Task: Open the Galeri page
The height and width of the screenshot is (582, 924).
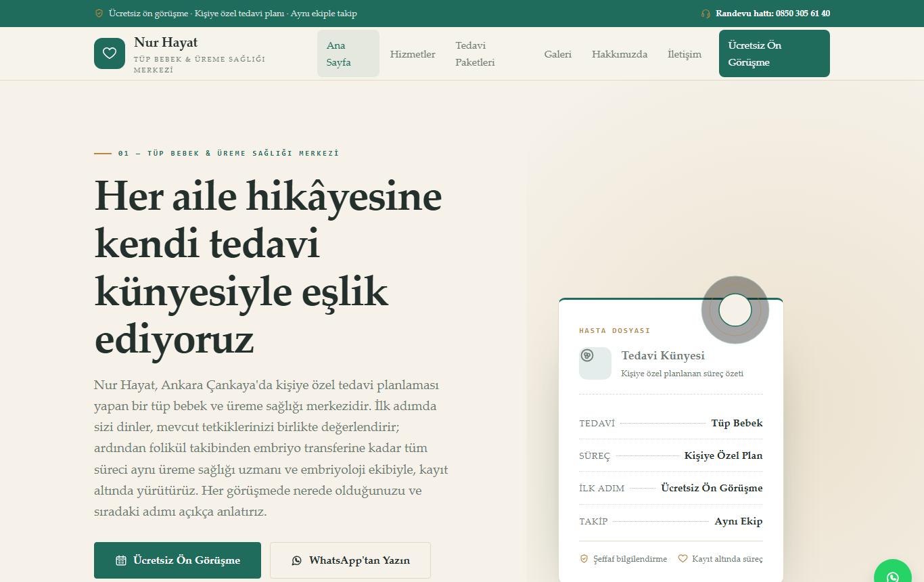Action: pos(558,54)
